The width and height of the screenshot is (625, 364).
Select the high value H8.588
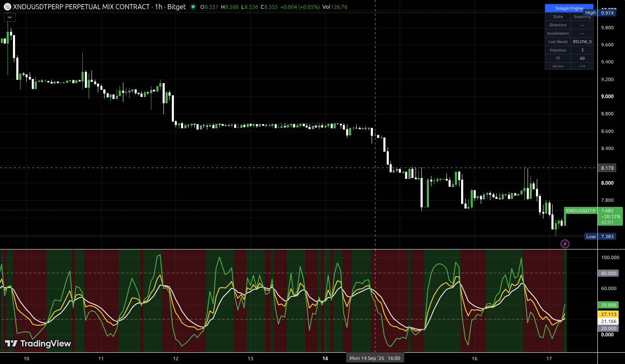click(230, 7)
